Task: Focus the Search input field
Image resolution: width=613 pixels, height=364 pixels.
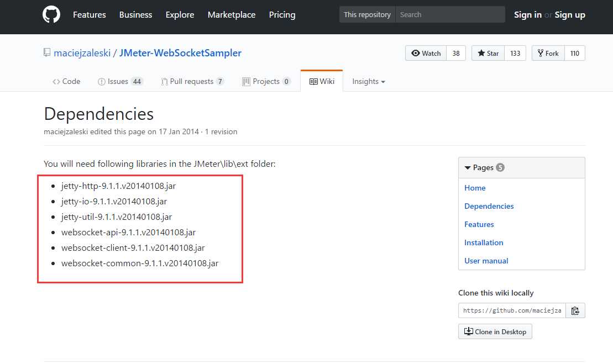Action: (x=450, y=14)
